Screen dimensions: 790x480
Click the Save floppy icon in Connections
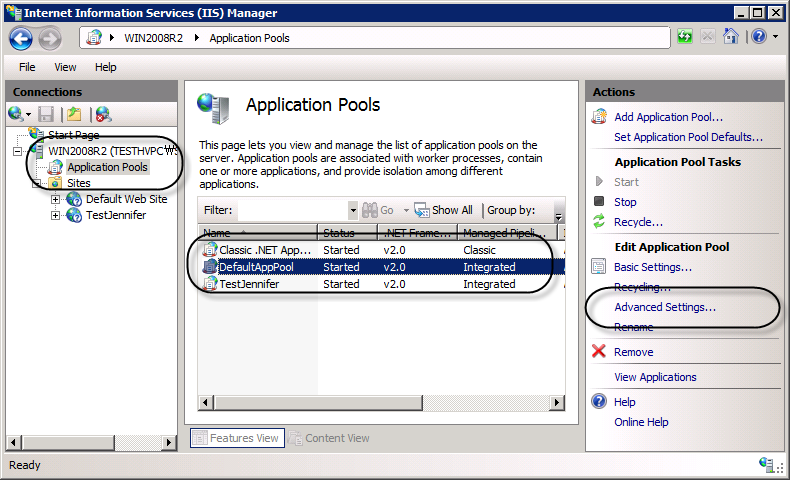[46, 114]
